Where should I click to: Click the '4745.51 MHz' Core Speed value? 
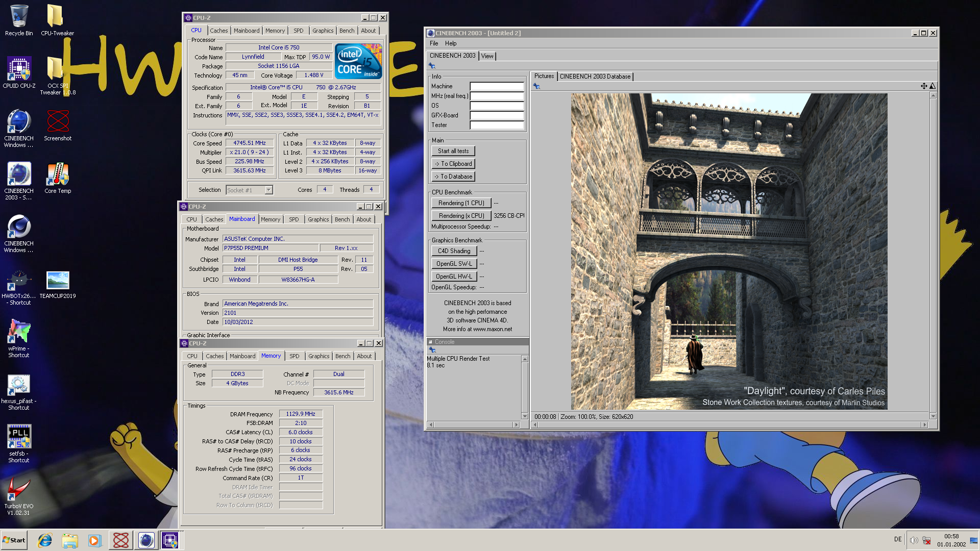[x=250, y=143]
